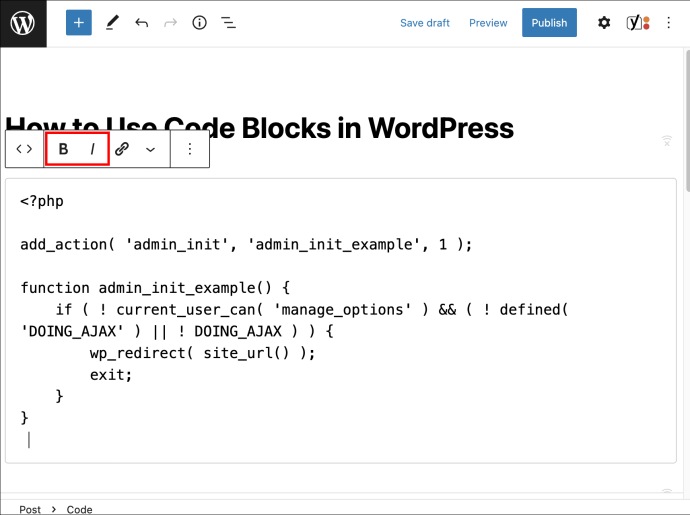Image resolution: width=690 pixels, height=515 pixels.
Task: Click the Code block type icon
Action: 24,149
